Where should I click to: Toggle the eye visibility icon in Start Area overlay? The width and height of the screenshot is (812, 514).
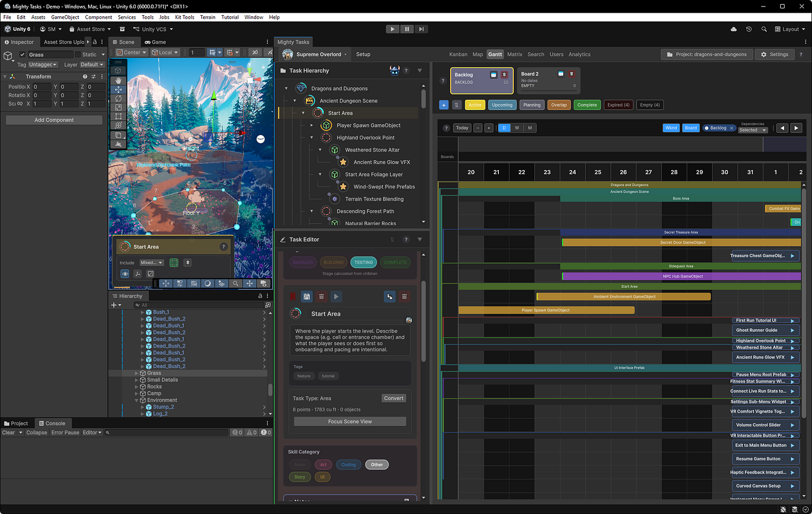125,274
